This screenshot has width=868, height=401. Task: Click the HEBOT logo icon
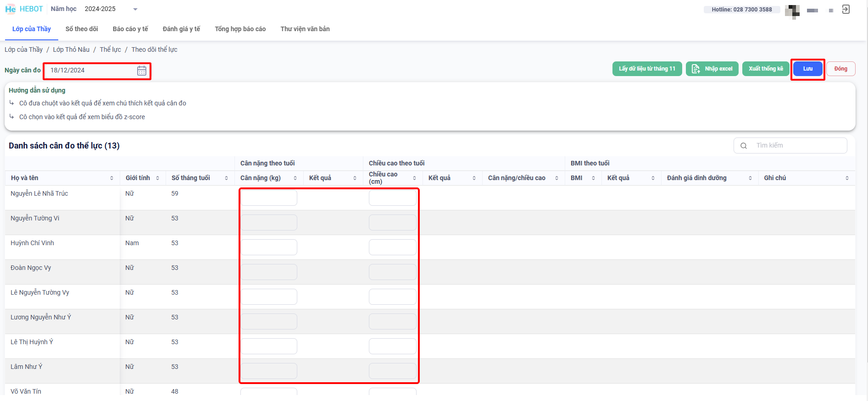click(x=11, y=9)
